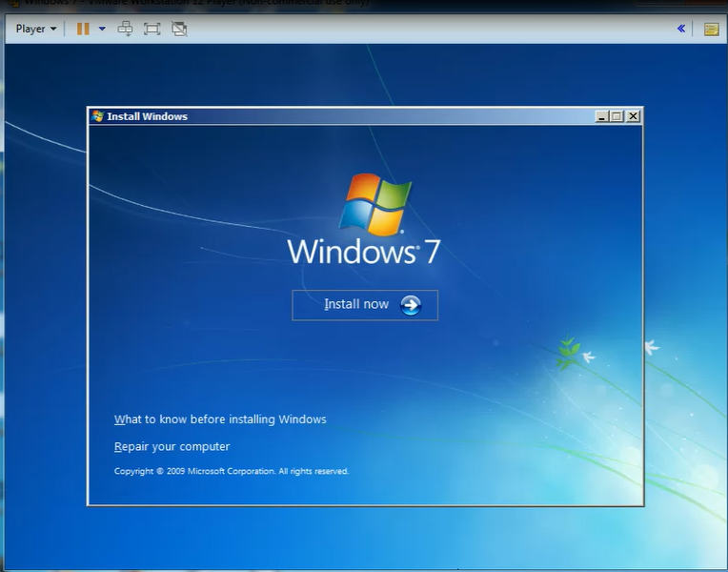
Task: Open What to know before installing Windows
Action: pos(220,419)
